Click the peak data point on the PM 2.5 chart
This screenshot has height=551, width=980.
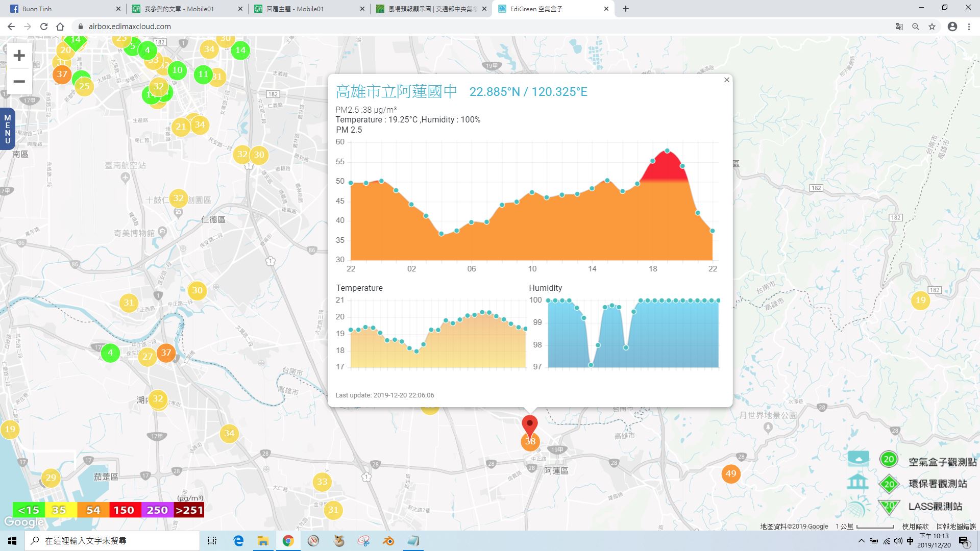click(x=668, y=151)
